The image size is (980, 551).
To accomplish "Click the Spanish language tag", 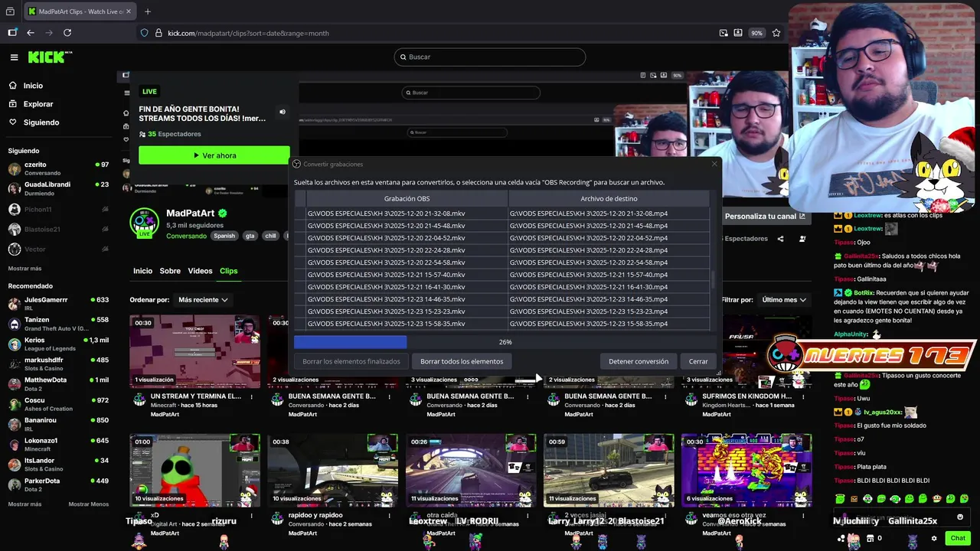I will [224, 236].
